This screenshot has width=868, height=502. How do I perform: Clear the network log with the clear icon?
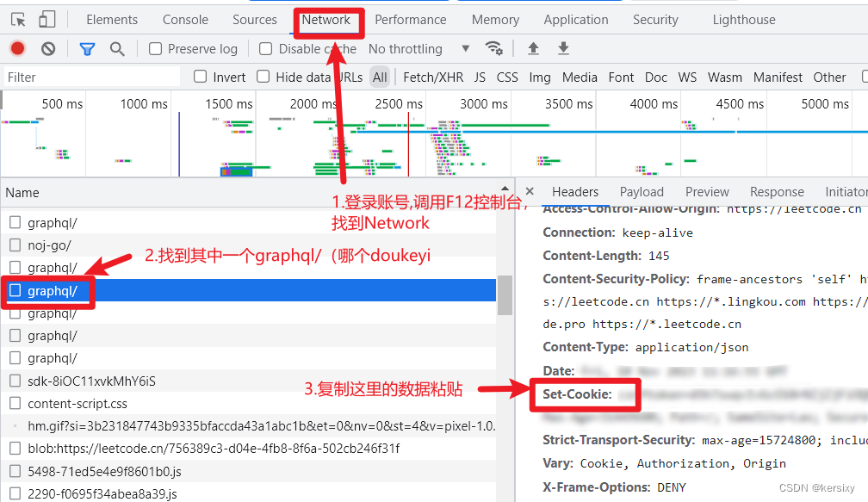[48, 48]
